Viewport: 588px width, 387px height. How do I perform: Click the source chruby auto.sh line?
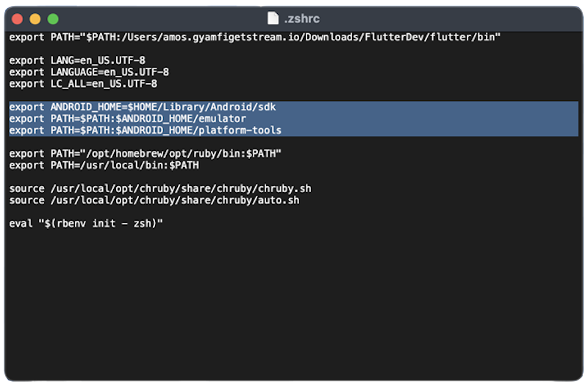point(154,200)
